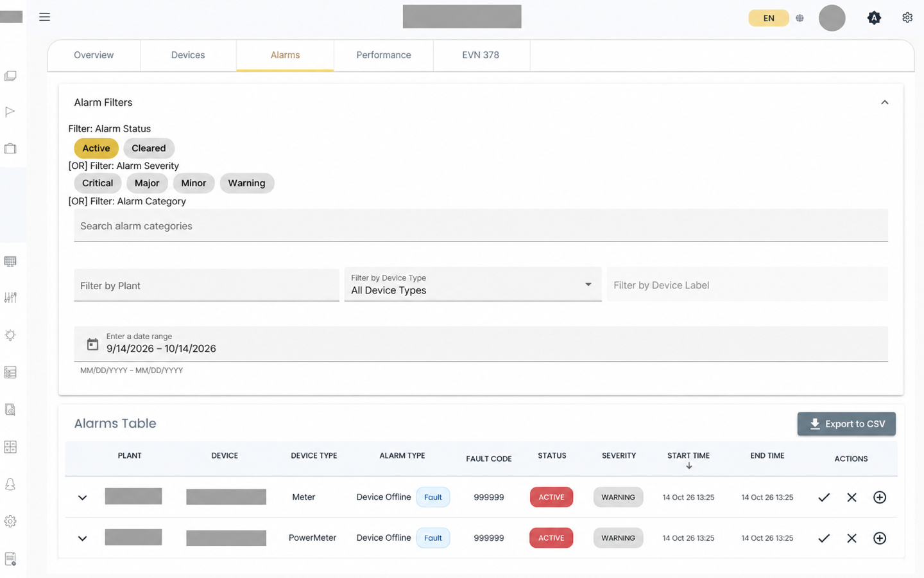Screen dimensions: 924x578
Task: Toggle the auto brightness theme icon
Action: pyautogui.click(x=874, y=18)
